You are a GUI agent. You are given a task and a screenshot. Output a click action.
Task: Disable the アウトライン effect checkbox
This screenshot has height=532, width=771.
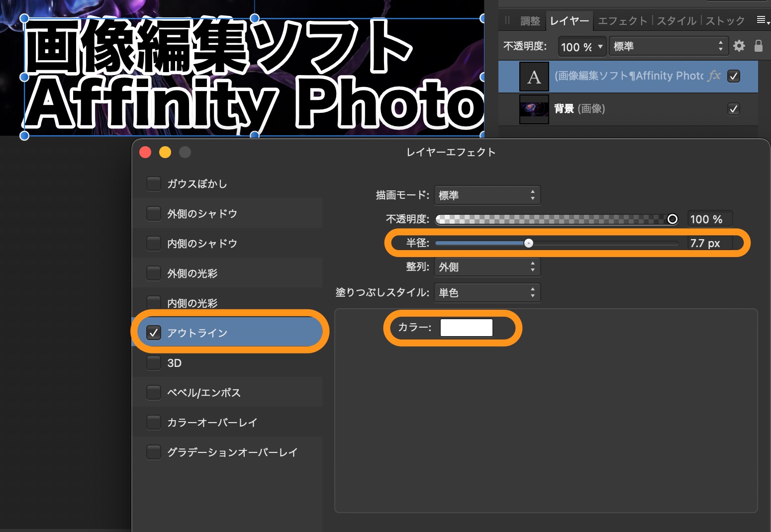(154, 333)
